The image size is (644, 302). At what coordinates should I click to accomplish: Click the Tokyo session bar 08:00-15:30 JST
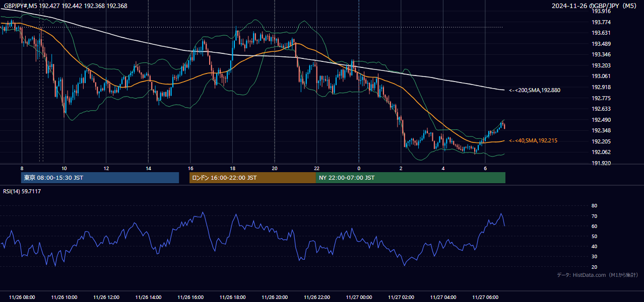(100, 178)
